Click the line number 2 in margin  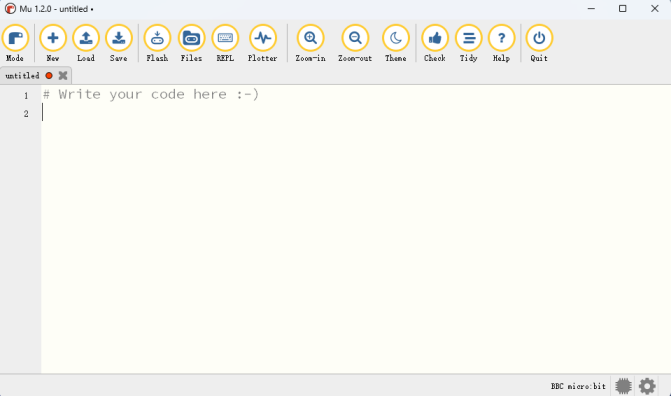26,114
